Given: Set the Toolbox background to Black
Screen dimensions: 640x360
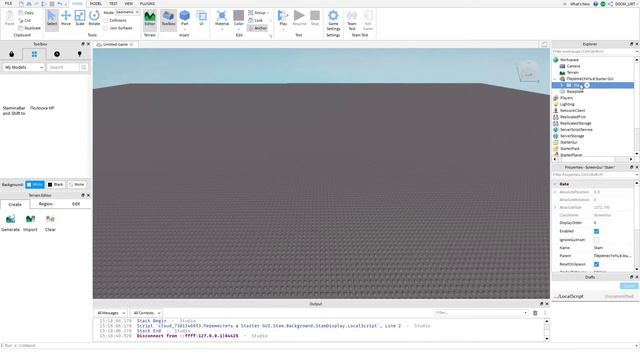Looking at the screenshot, I should click(56, 185).
